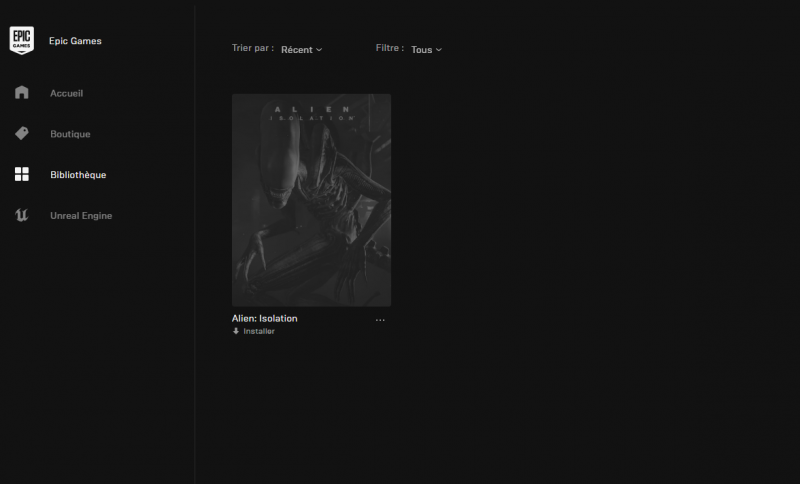Click the Accueil home icon
This screenshot has width=800, height=484.
[x=21, y=92]
